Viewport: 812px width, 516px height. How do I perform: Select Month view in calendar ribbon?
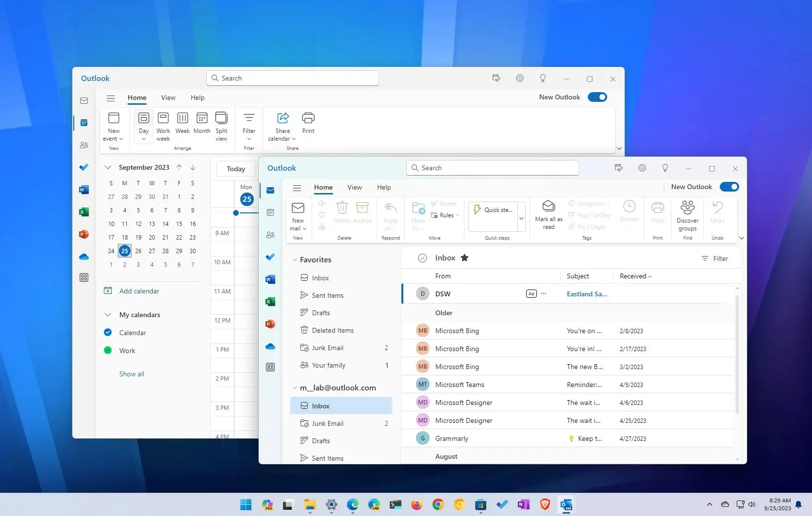202,123
